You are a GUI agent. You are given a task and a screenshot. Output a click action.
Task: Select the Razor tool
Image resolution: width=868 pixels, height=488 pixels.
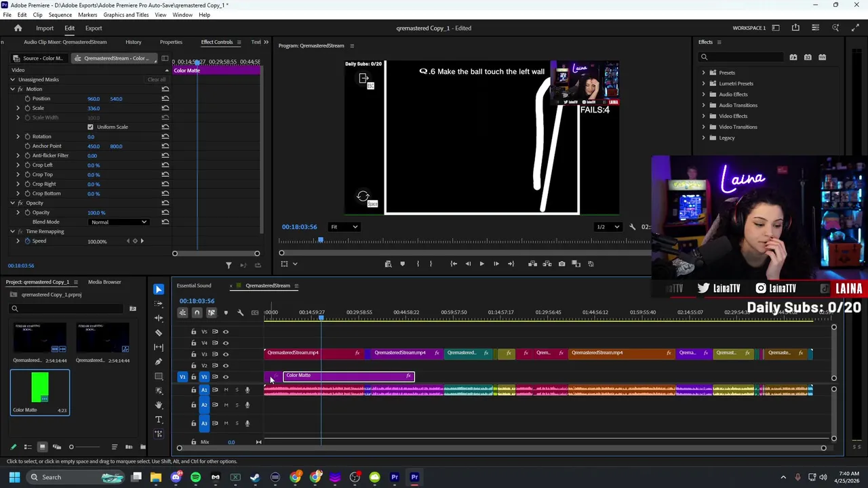(159, 332)
